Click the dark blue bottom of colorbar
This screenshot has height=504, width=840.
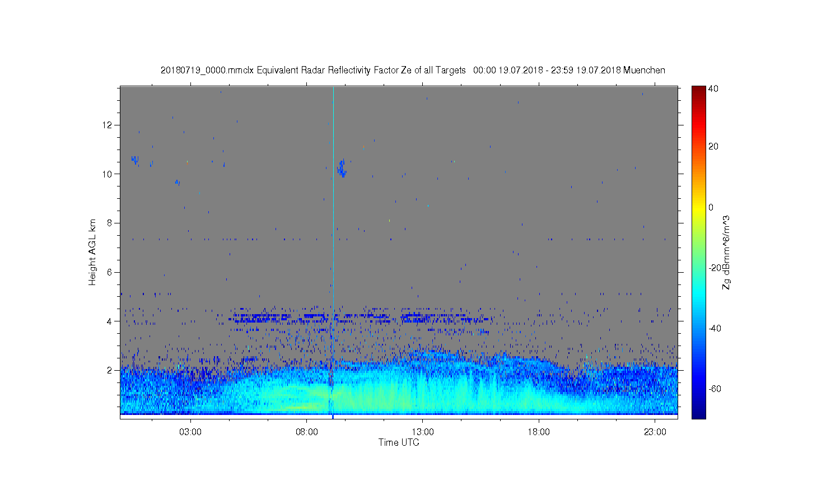698,412
